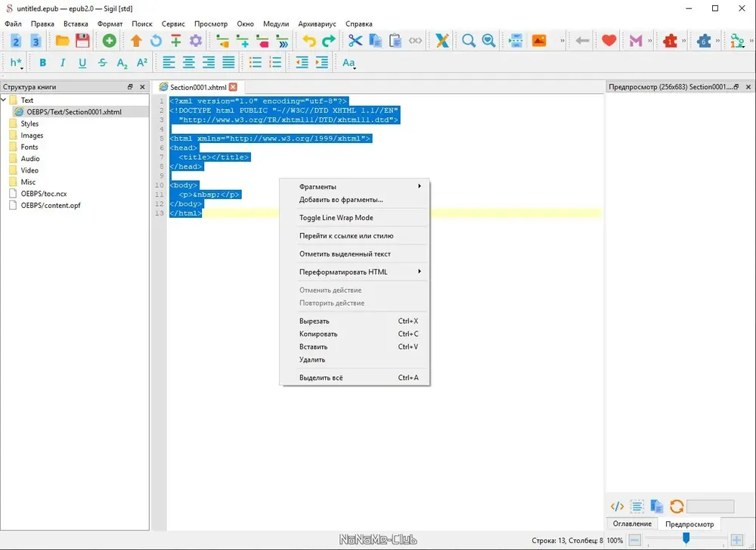This screenshot has height=550, width=756.
Task: Select OEBPS/content.opf in book tree
Action: 51,205
